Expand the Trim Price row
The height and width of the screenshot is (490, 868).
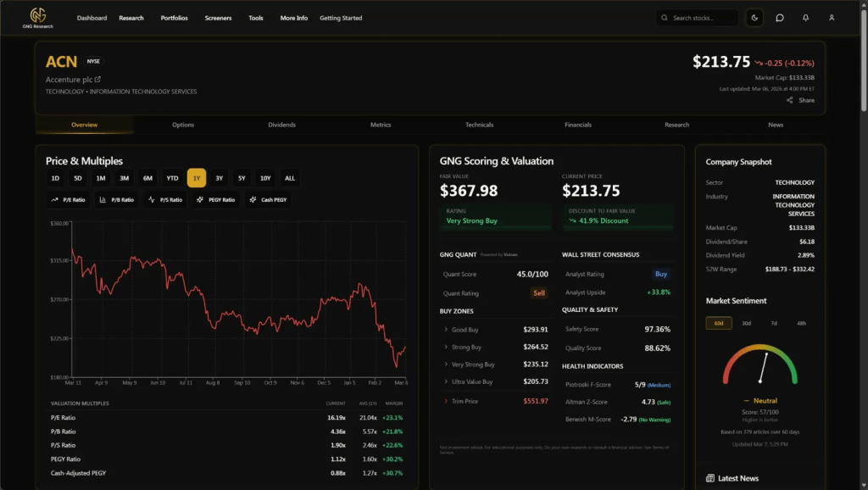(x=446, y=401)
